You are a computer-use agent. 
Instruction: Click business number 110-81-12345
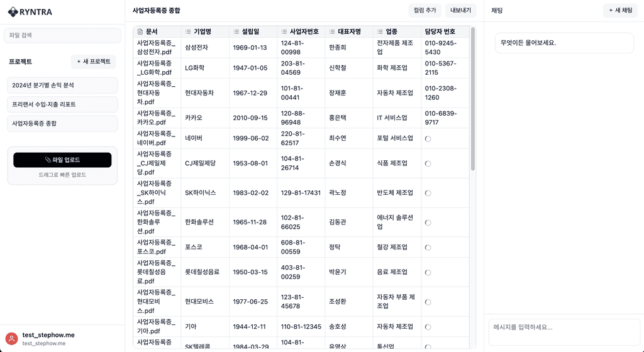tap(301, 327)
